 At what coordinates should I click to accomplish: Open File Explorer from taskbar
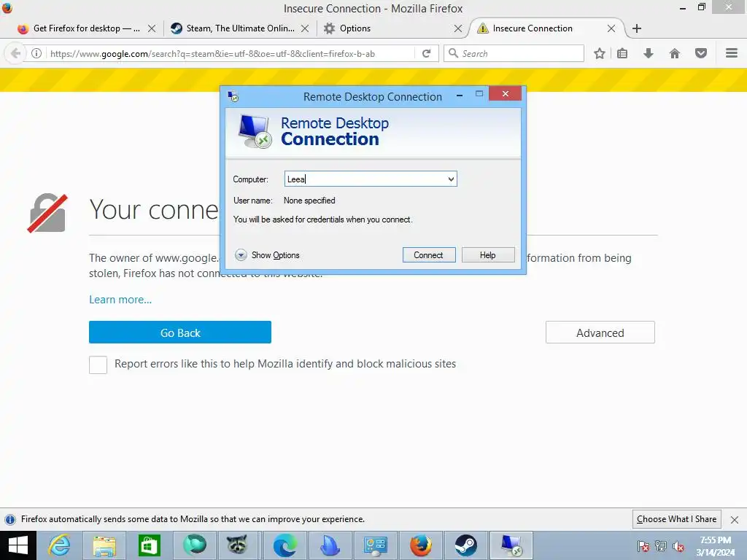(x=104, y=545)
